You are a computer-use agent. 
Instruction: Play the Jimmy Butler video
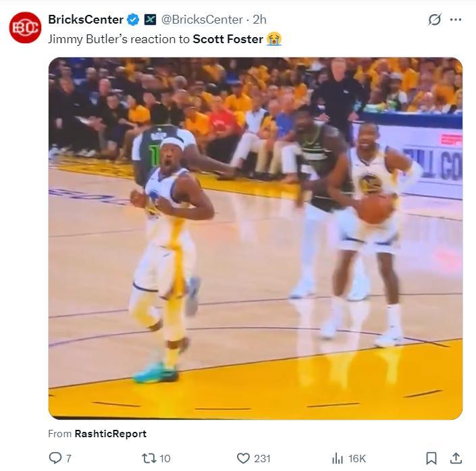pyautogui.click(x=255, y=238)
